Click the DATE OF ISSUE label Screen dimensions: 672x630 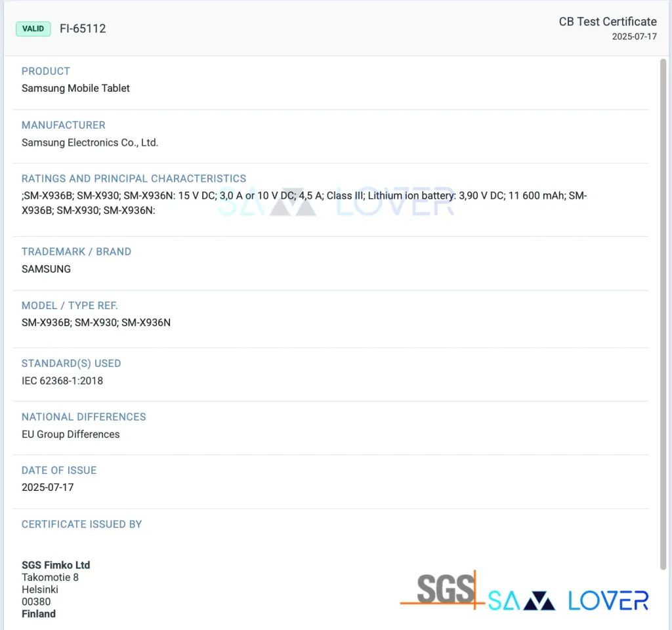(x=58, y=471)
